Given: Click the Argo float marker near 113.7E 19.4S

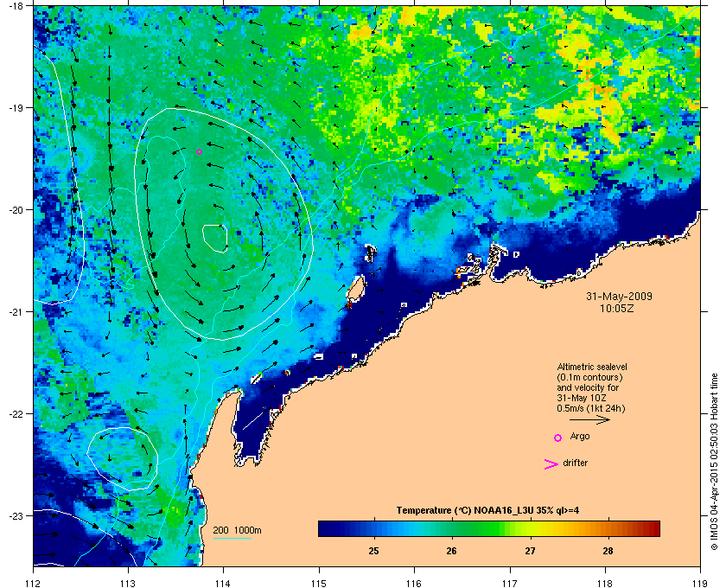Looking at the screenshot, I should [x=199, y=151].
